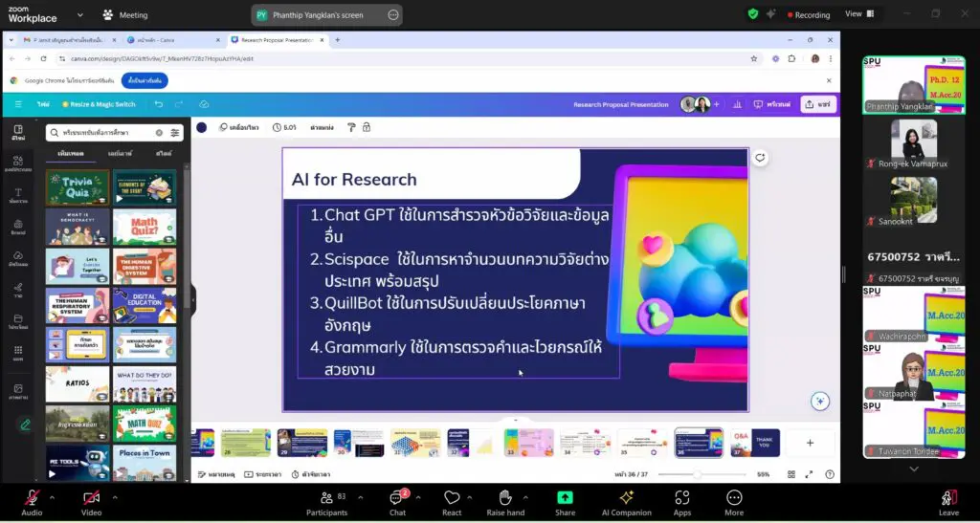Unmute the microphone Audio button
The width and height of the screenshot is (980, 523).
click(x=32, y=503)
